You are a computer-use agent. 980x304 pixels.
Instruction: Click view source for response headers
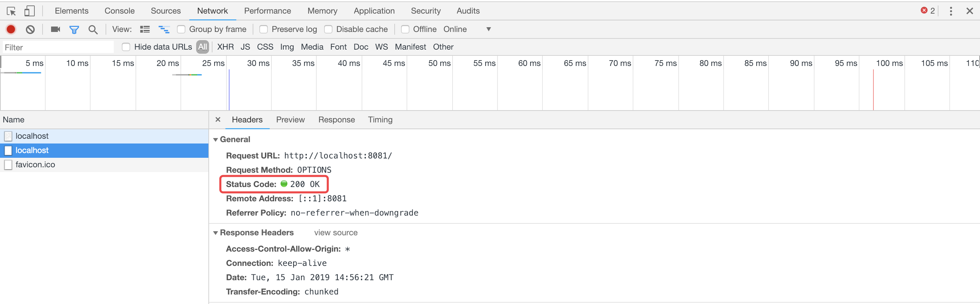[x=335, y=233]
